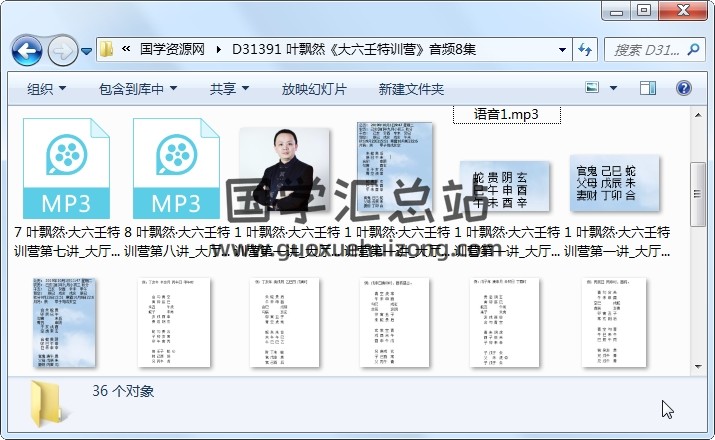
Task: Click the address bar refresh button
Action: [585, 49]
